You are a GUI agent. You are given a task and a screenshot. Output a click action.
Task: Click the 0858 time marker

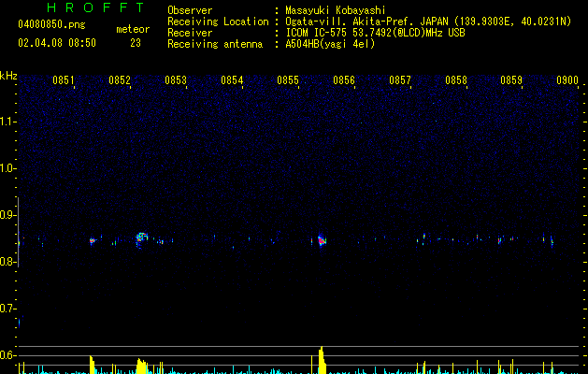tap(456, 80)
